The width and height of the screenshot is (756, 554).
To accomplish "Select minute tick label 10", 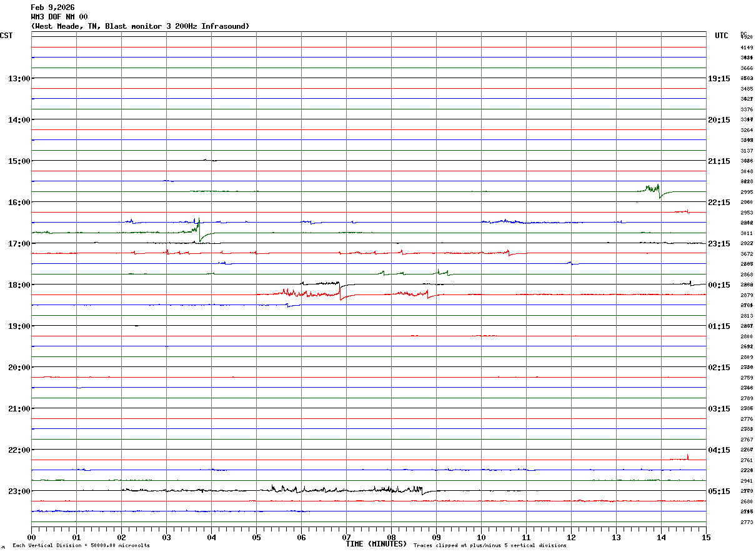I will [481, 538].
